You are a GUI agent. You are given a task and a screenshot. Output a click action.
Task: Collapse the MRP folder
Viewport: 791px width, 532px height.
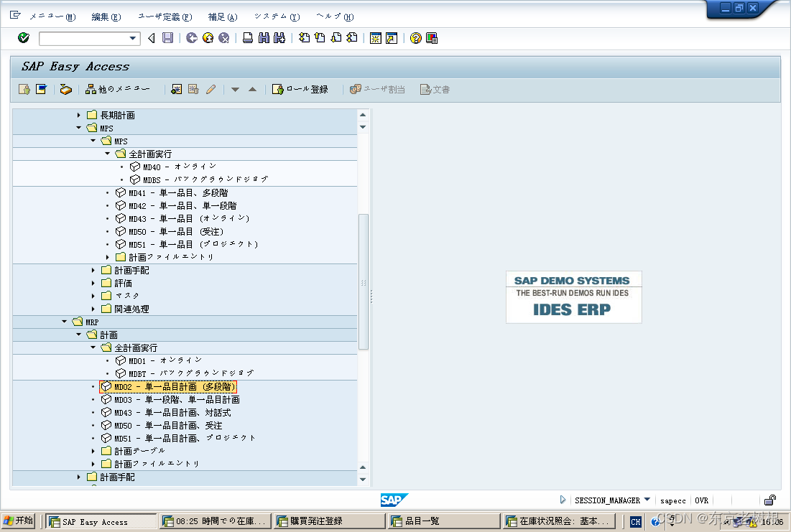[x=64, y=322]
